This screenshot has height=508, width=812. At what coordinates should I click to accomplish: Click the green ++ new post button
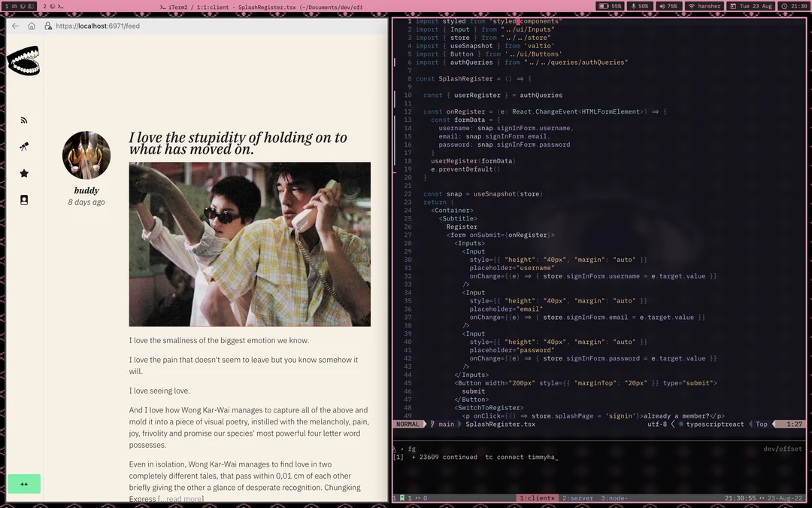24,484
